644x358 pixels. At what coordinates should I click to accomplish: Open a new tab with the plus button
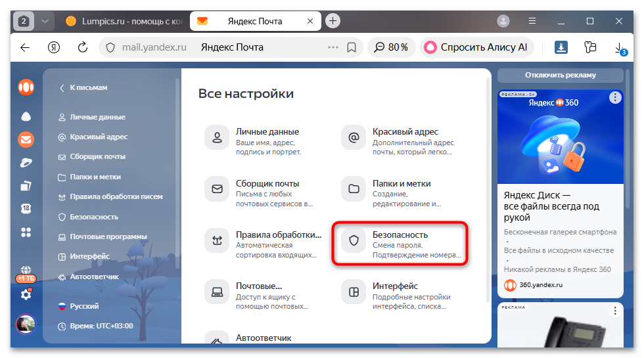point(333,21)
